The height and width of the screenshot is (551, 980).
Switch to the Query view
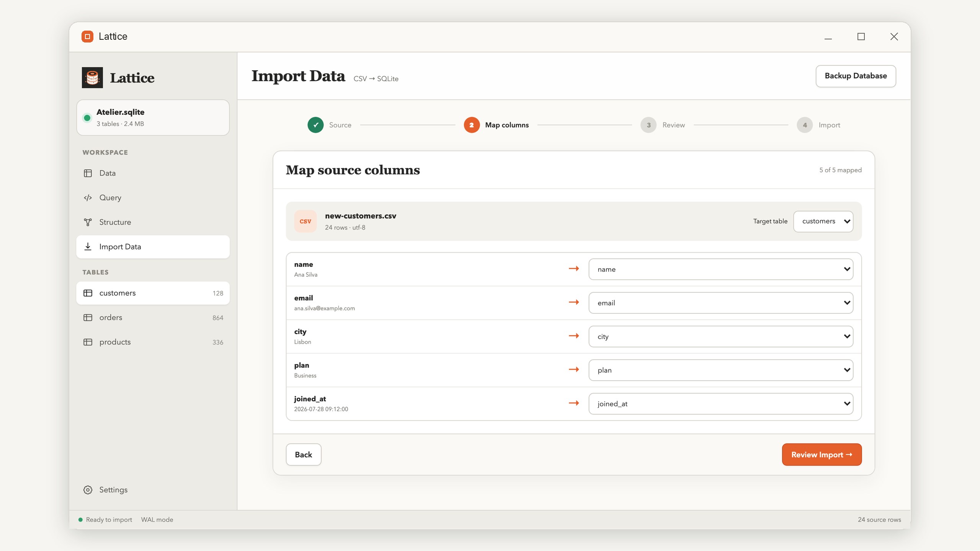[153, 198]
